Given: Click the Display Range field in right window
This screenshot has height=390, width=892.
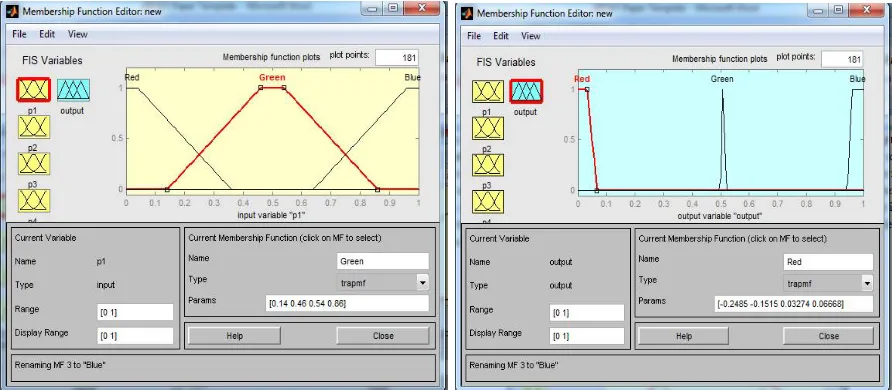Looking at the screenshot, I should pyautogui.click(x=587, y=336).
